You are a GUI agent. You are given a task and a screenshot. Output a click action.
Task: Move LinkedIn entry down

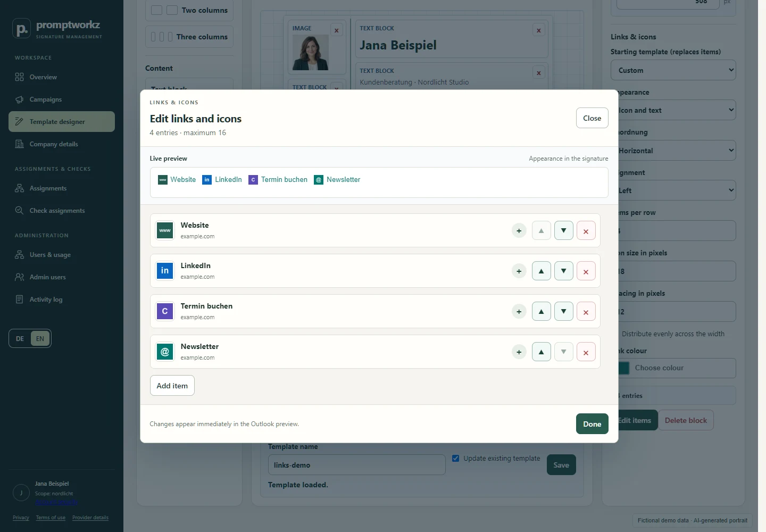563,271
